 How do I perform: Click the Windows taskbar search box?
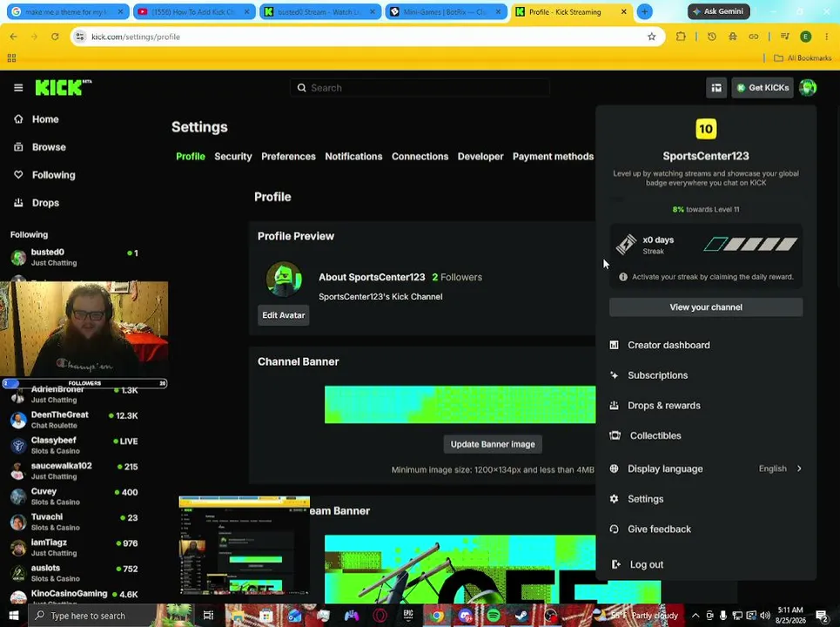(x=89, y=616)
